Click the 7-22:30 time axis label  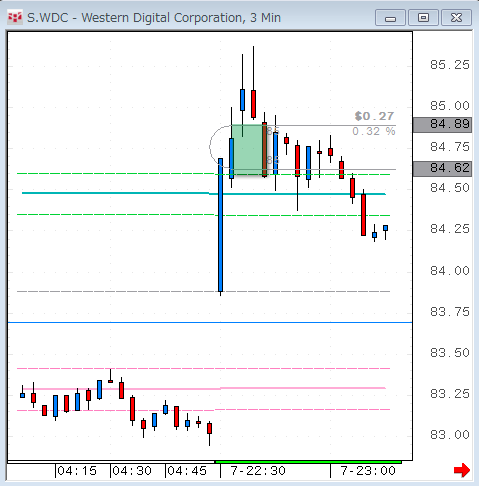pos(258,471)
